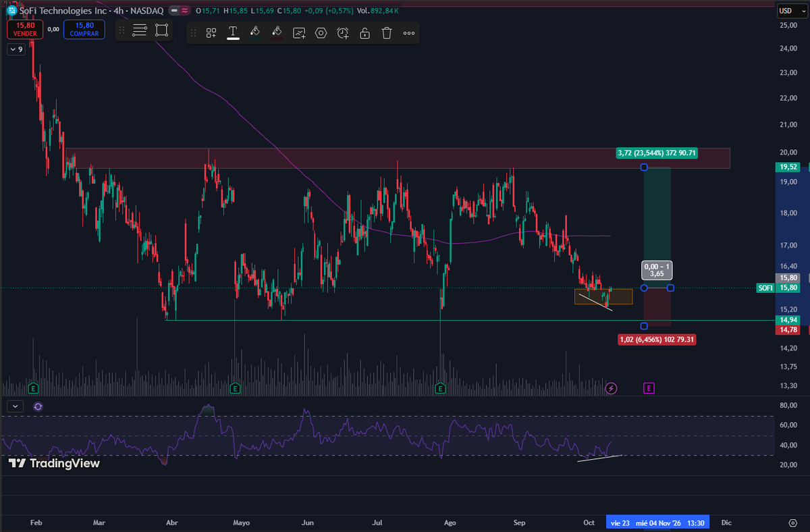Delete the selected drawing with trash icon

tap(387, 33)
